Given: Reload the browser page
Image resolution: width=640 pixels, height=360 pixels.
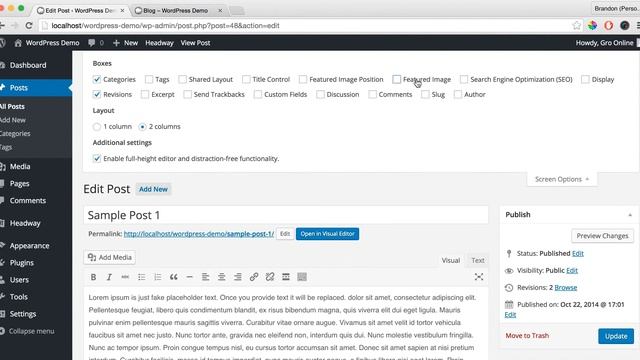Looking at the screenshot, I should [29, 26].
